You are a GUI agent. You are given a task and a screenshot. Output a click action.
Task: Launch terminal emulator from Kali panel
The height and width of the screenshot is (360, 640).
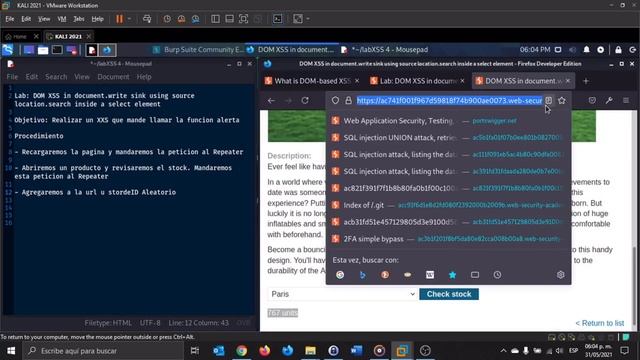click(57, 50)
